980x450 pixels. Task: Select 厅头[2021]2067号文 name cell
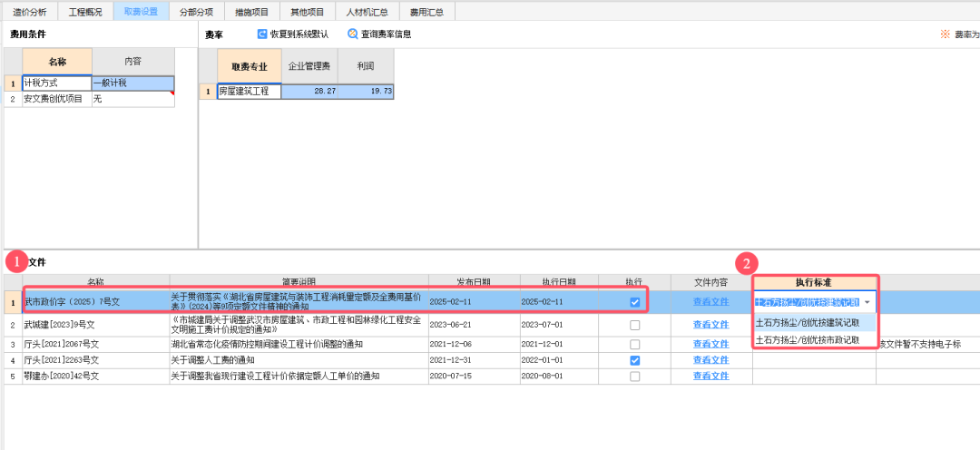95,345
